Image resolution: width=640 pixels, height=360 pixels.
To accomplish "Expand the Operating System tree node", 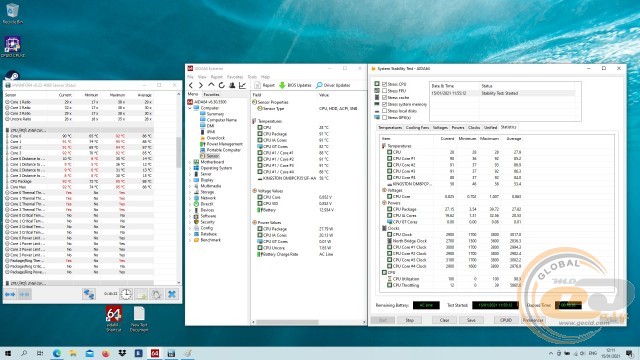I will (x=190, y=168).
